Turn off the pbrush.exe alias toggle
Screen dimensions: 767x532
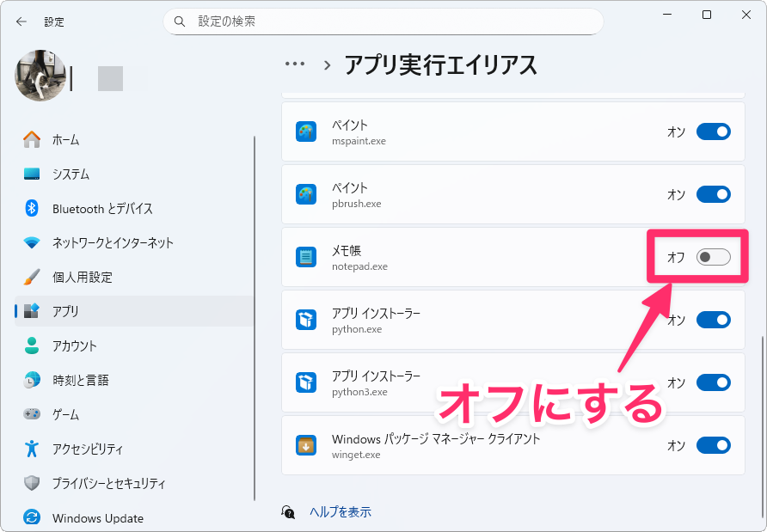pyautogui.click(x=713, y=194)
